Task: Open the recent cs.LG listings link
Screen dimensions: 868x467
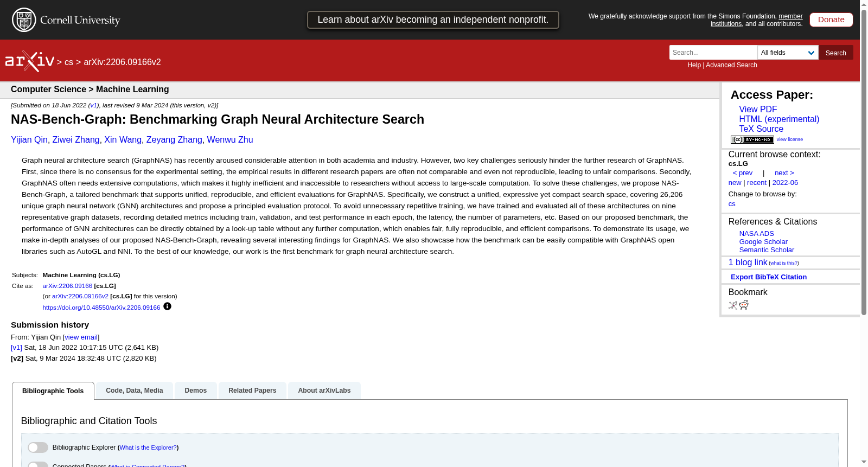Action: [756, 183]
